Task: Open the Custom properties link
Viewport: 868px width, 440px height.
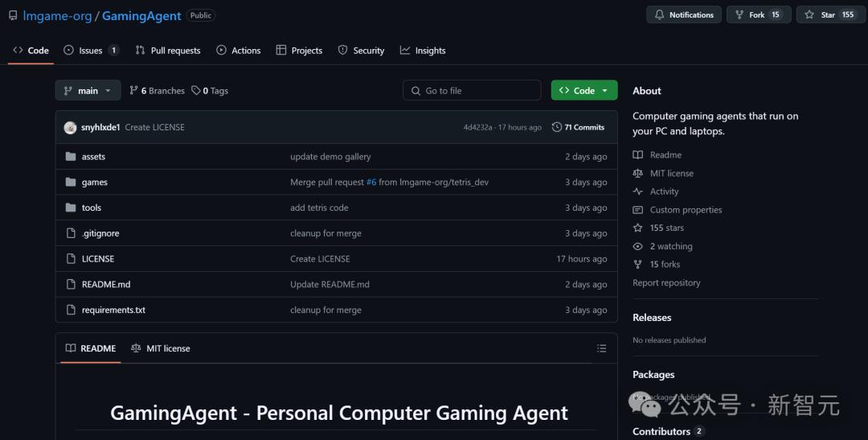Action: pyautogui.click(x=678, y=210)
